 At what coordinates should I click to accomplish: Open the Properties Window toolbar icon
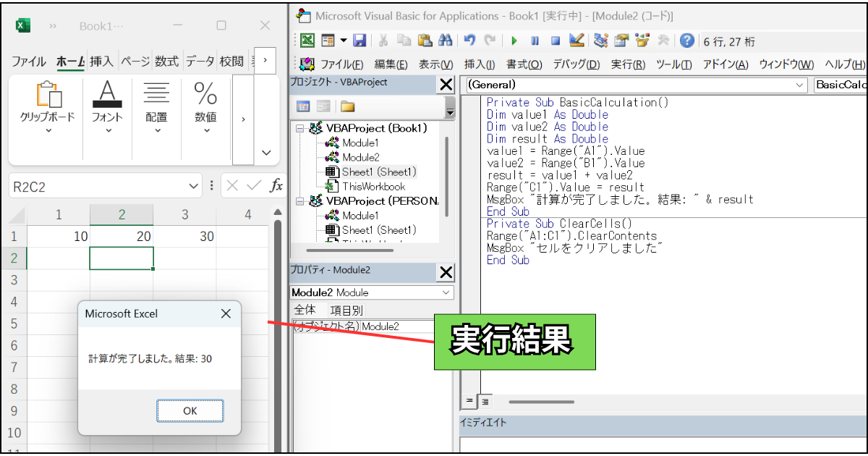[621, 41]
